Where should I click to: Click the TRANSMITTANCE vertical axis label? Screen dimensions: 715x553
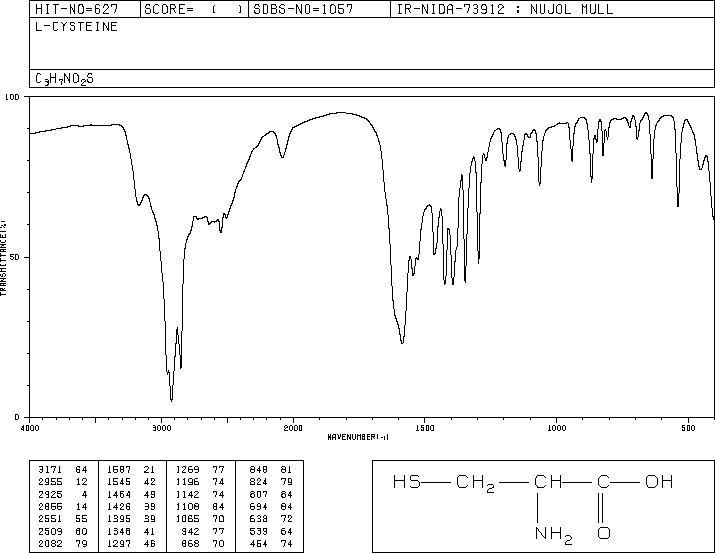click(3, 258)
